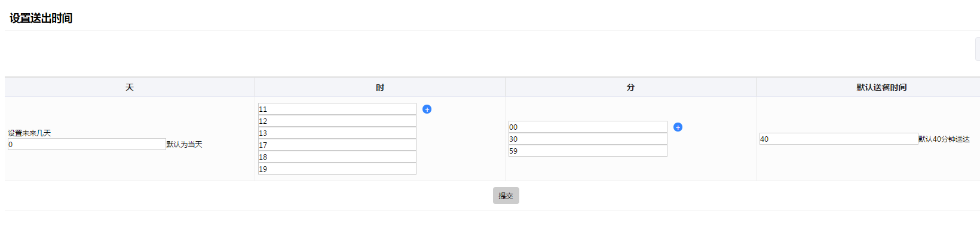Click the 默认送餐时间 column header

click(x=881, y=87)
